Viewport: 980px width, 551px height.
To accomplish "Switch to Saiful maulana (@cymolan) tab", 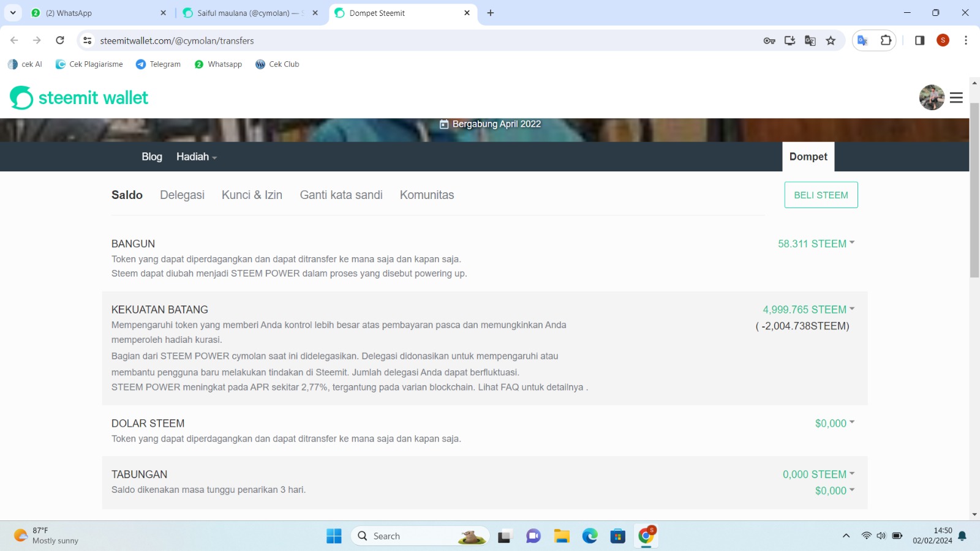I will [251, 13].
